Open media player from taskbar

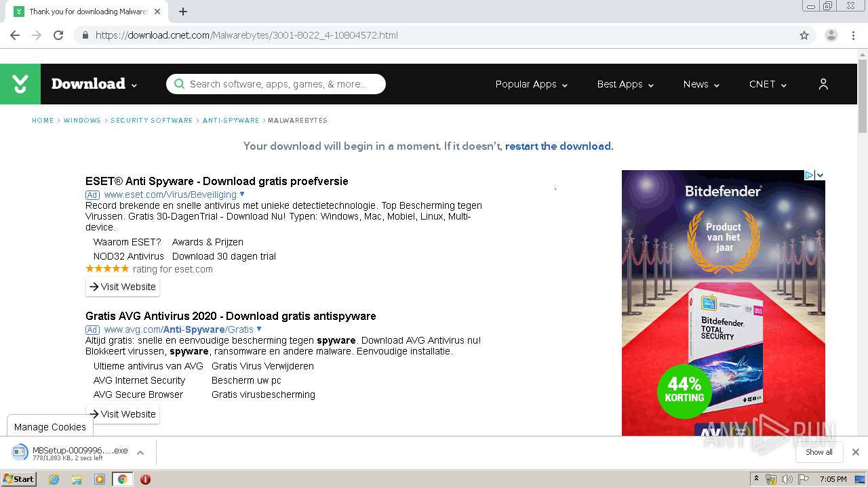[x=100, y=479]
